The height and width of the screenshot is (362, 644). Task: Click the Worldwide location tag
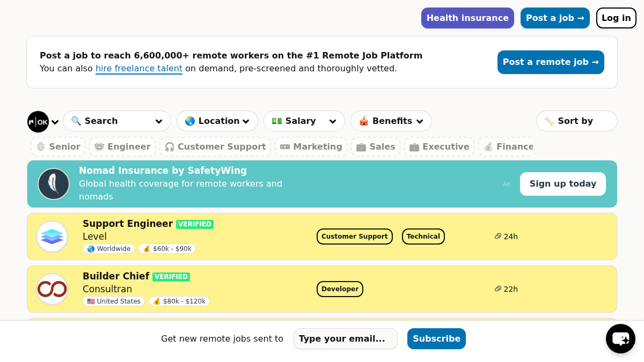coord(108,249)
